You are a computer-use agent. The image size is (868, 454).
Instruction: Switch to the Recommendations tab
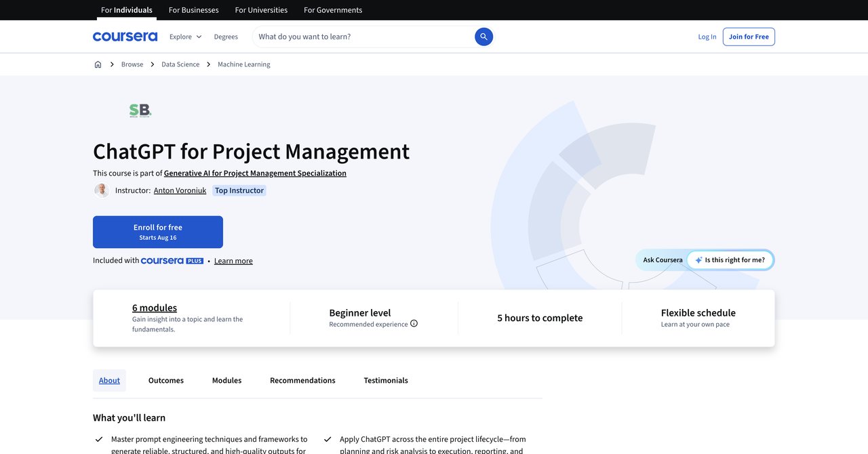coord(302,381)
